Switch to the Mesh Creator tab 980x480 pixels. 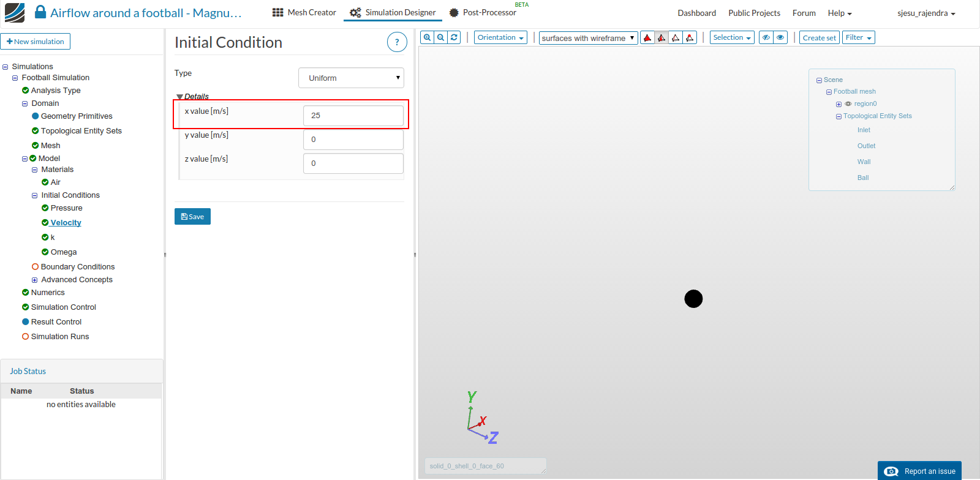coord(304,12)
